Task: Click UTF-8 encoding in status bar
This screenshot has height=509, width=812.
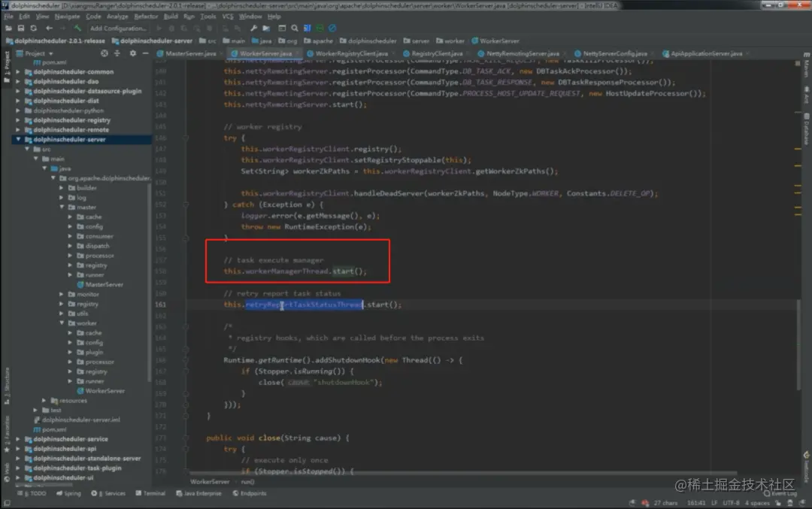Action: coord(731,503)
